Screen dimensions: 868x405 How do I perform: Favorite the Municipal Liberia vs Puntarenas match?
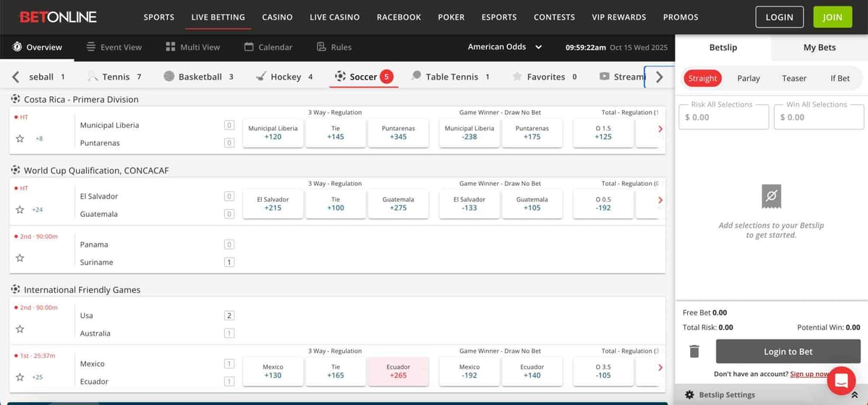[x=20, y=138]
